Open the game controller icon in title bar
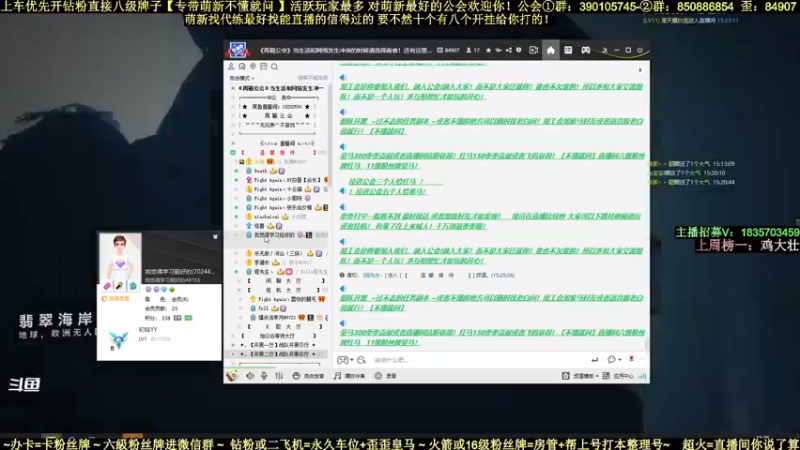Viewport: 800px width, 450px height. [x=585, y=50]
